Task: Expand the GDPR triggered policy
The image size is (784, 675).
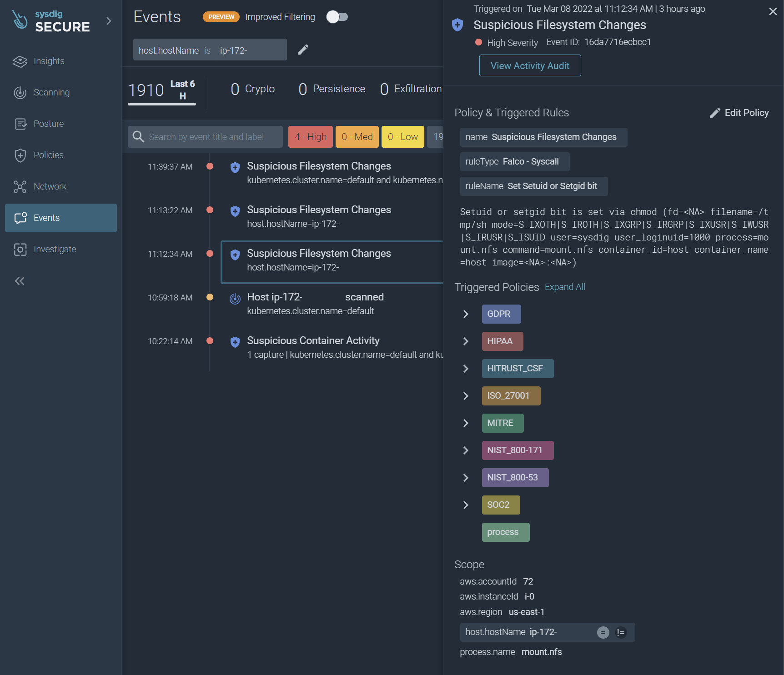Action: tap(465, 314)
